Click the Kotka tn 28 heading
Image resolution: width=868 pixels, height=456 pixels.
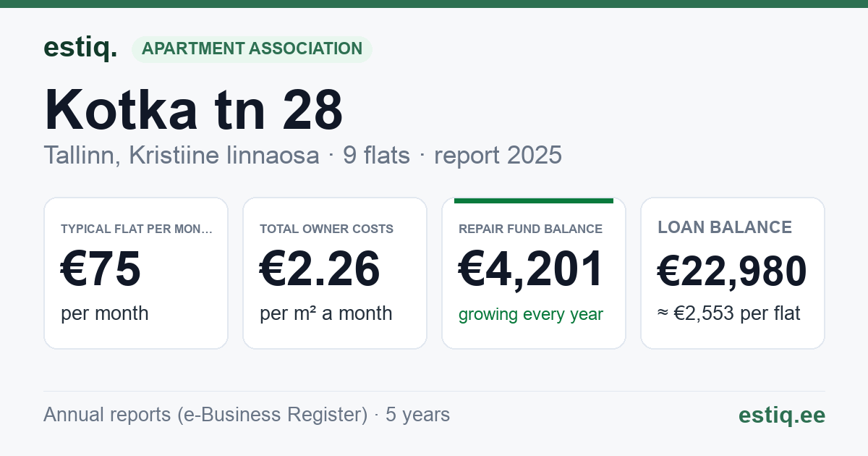pyautogui.click(x=193, y=109)
